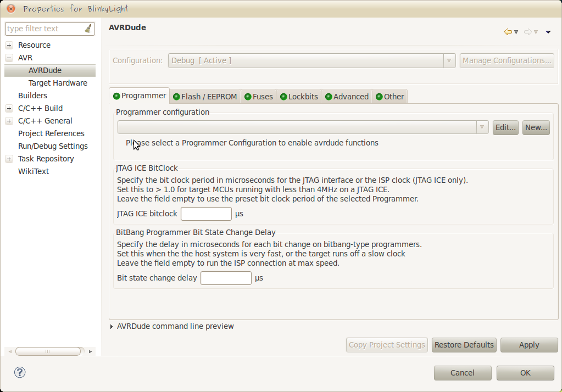Viewport: 562px width, 392px height.
Task: Select AVR in the tree
Action: (x=25, y=58)
